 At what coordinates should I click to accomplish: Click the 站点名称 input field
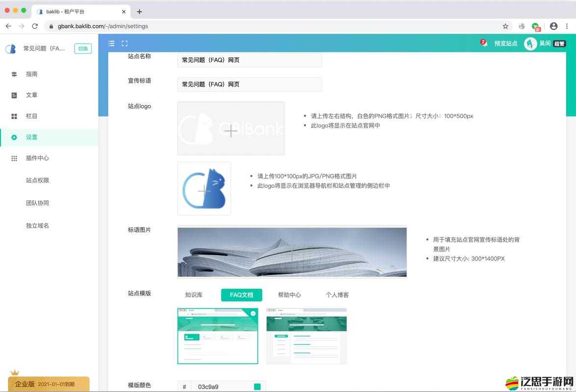tap(249, 59)
